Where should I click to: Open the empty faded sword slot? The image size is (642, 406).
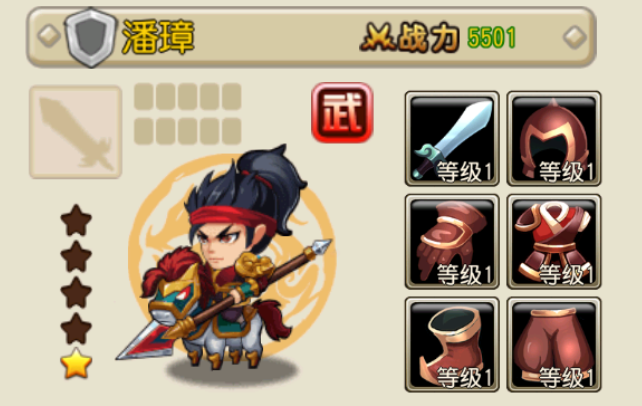click(75, 132)
